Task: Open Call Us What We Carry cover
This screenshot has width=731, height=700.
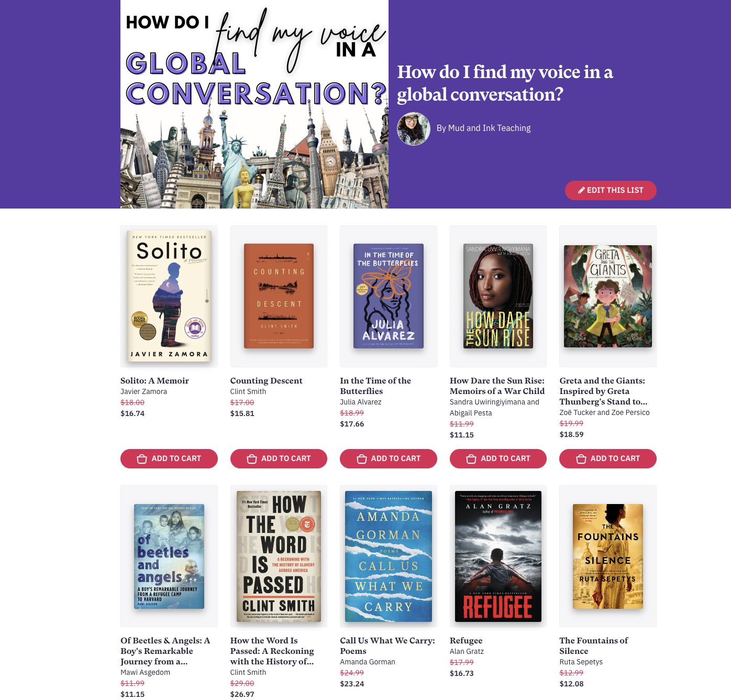Action: [388, 556]
